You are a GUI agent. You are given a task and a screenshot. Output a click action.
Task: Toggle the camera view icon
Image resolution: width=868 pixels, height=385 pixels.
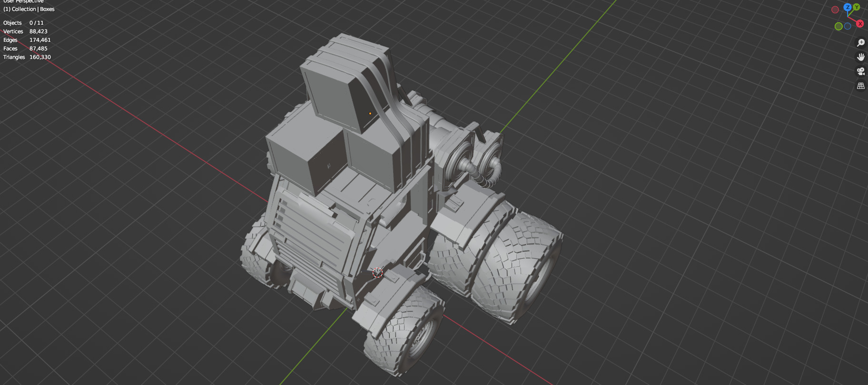[860, 71]
